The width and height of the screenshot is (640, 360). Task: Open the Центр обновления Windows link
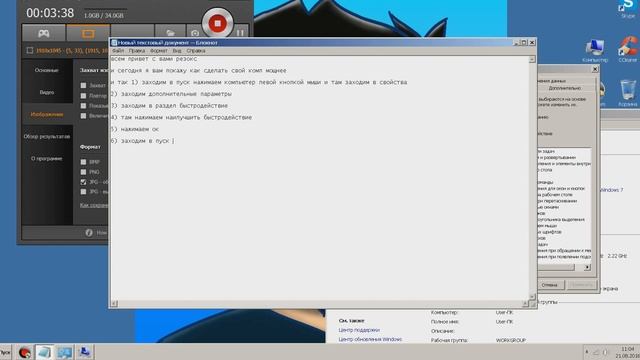point(370,339)
